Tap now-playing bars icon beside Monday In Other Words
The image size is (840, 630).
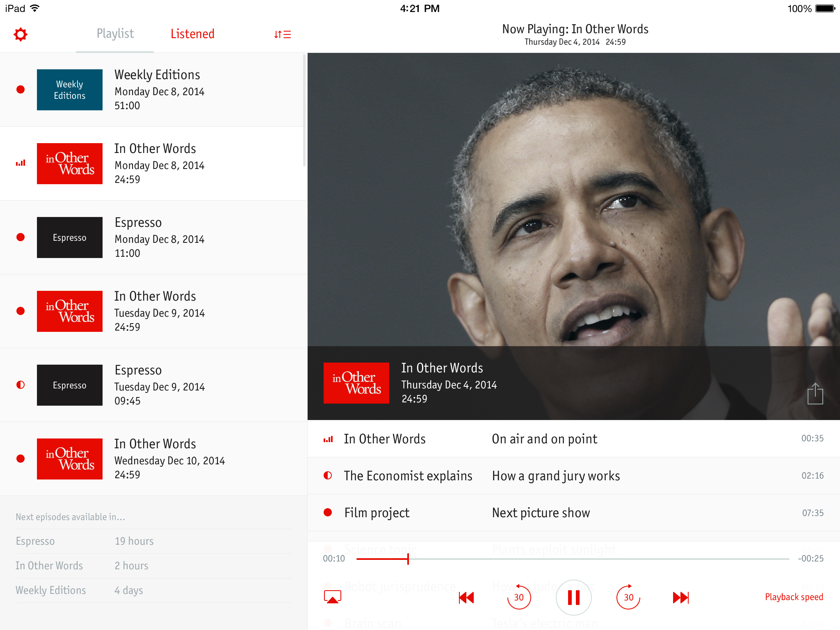[21, 163]
